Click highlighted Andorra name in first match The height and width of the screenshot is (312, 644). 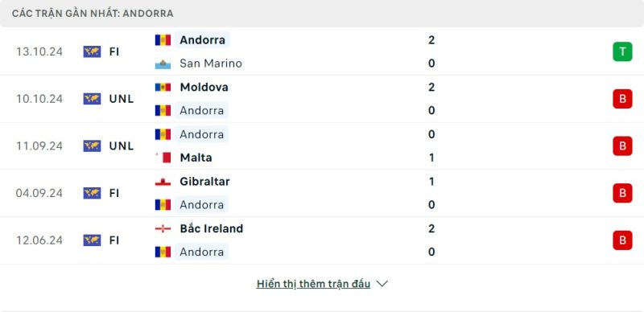202,40
